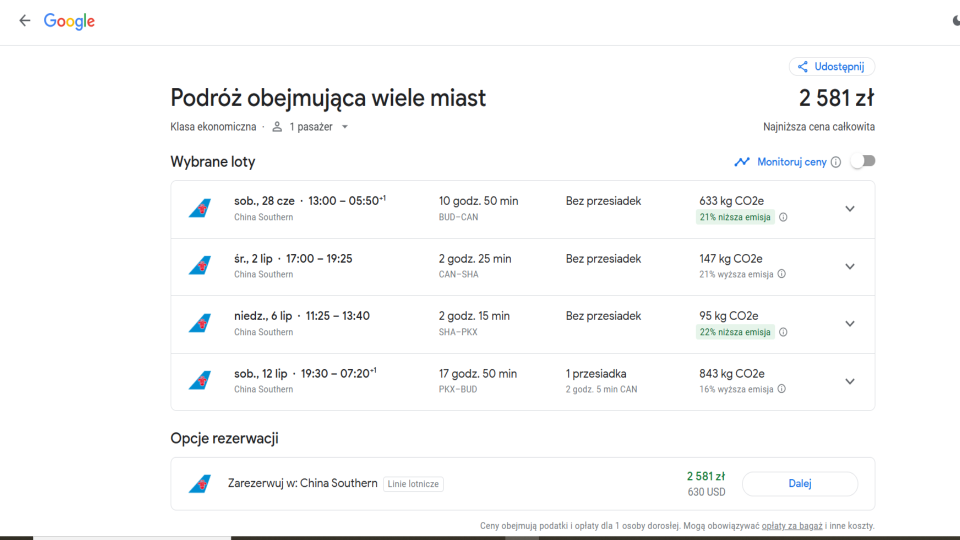Click the 1 przesiadka stop info
This screenshot has height=540, width=960.
[596, 373]
